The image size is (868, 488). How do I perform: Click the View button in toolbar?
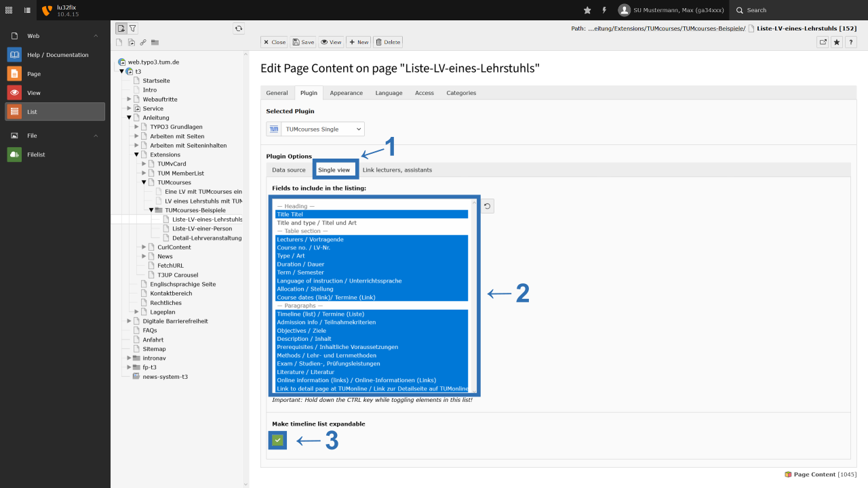(x=332, y=42)
